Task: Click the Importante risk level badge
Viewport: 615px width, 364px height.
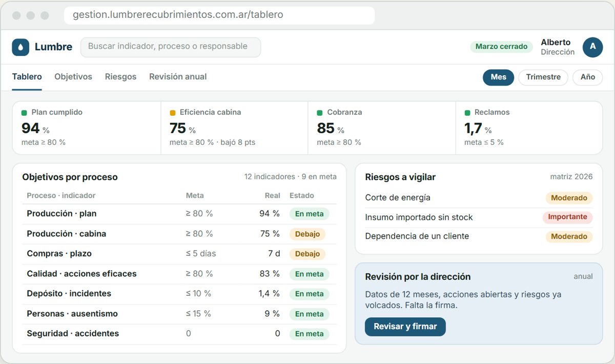Action: tap(568, 217)
